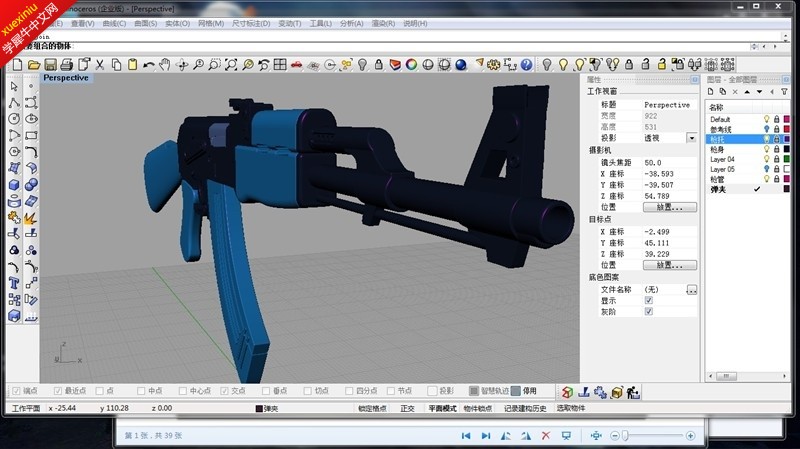Print using the printer icon
Screen dimensions: 800x449
66,65
